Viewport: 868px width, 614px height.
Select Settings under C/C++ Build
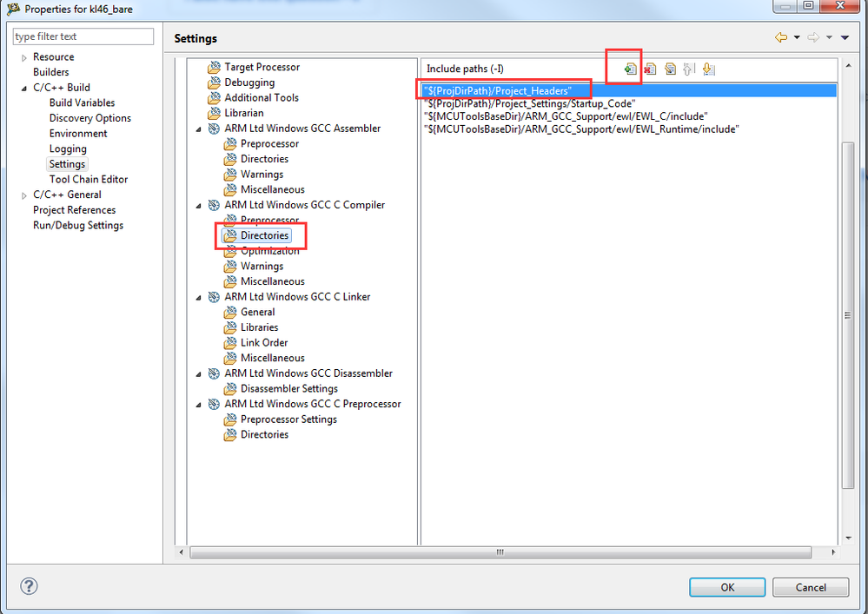(67, 164)
